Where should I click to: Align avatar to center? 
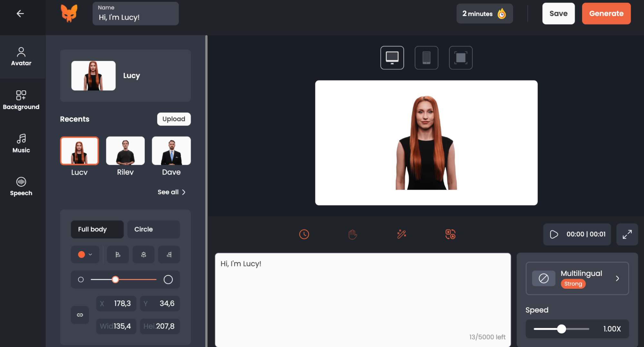(x=143, y=255)
